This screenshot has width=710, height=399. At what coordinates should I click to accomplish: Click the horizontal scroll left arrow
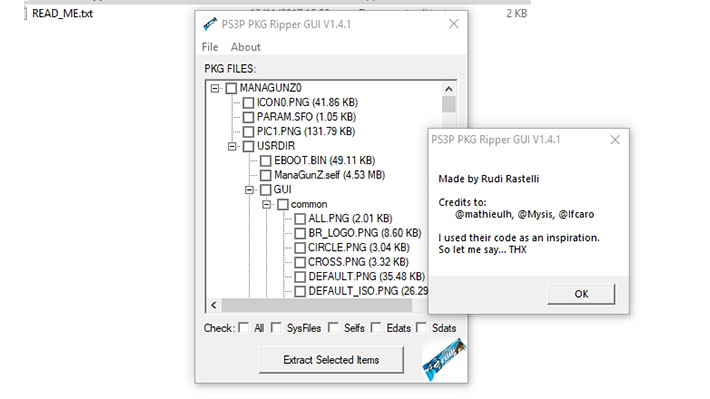tap(214, 305)
